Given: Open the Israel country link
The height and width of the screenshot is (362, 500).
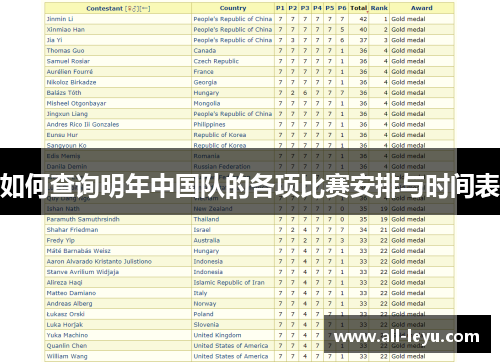Looking at the screenshot, I should pyautogui.click(x=202, y=230).
